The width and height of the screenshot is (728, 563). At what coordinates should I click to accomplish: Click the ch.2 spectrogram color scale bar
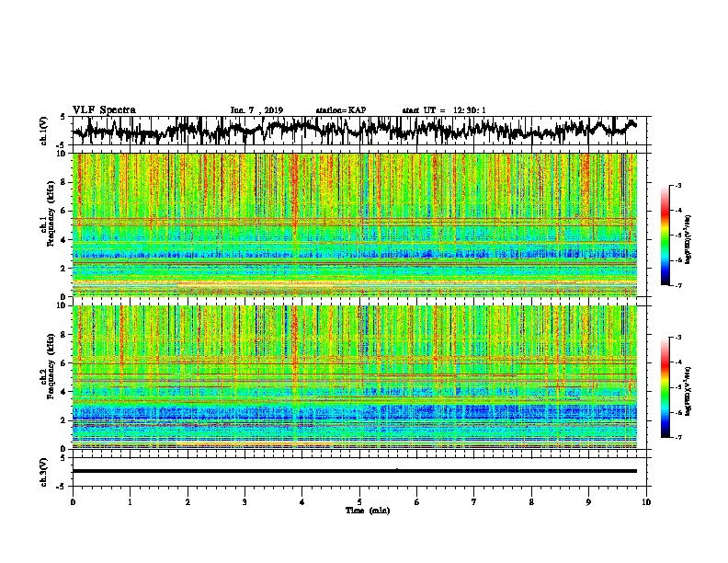point(665,387)
